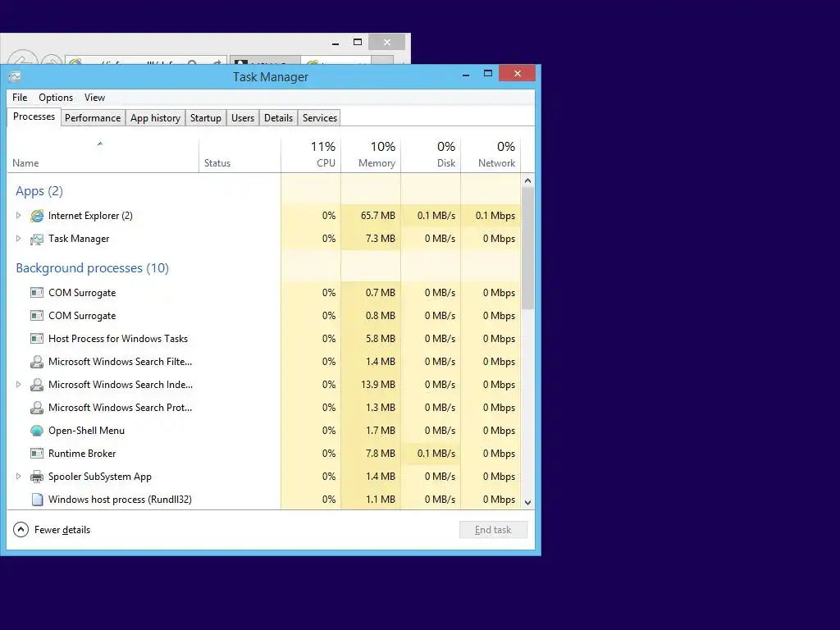This screenshot has height=630, width=840.
Task: Switch to the Performance tab
Action: [x=93, y=118]
